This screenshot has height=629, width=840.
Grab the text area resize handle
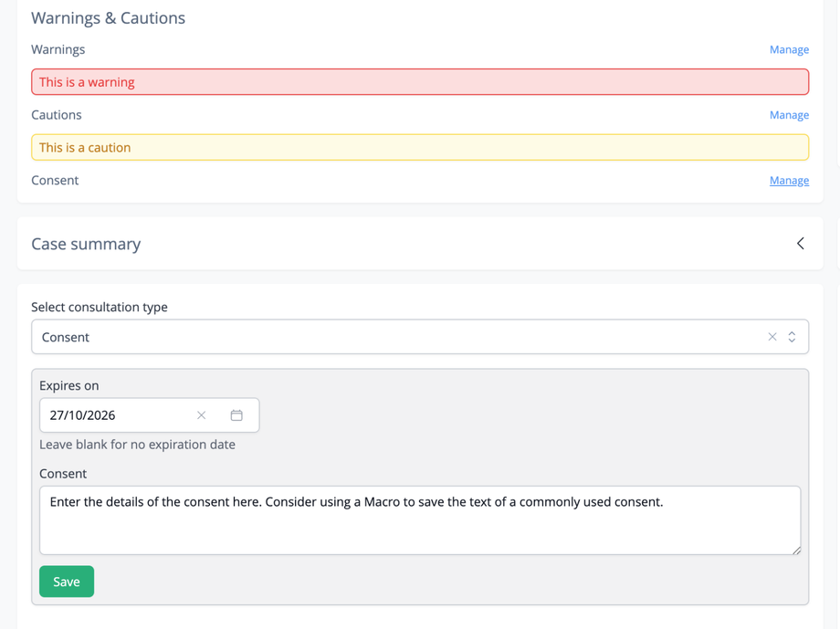pos(796,550)
